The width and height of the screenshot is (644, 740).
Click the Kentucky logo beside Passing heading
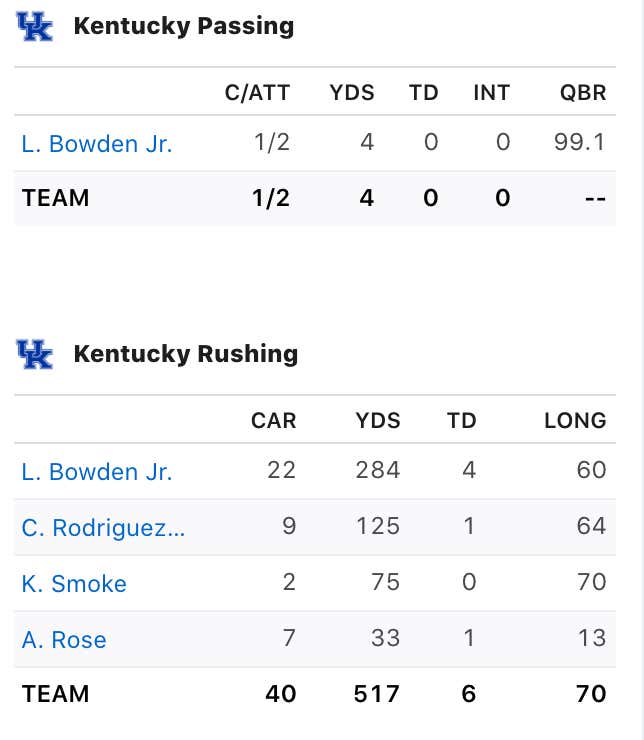34,26
